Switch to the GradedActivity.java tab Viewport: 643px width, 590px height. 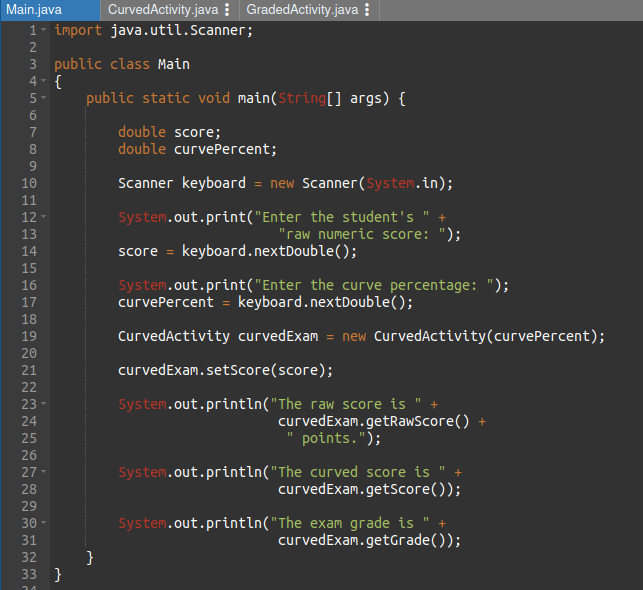click(x=302, y=10)
